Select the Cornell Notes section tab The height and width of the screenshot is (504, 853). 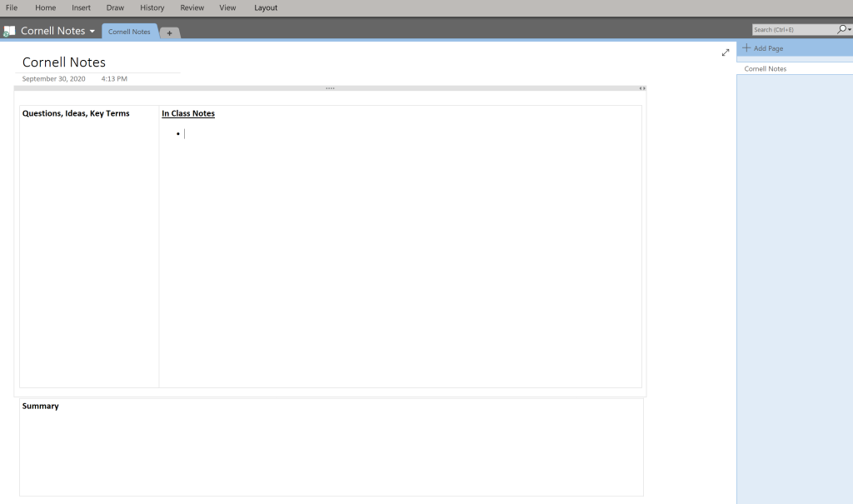[129, 32]
